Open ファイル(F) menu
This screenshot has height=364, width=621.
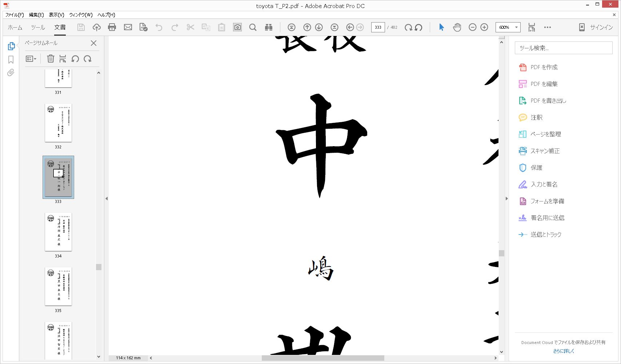(x=14, y=15)
